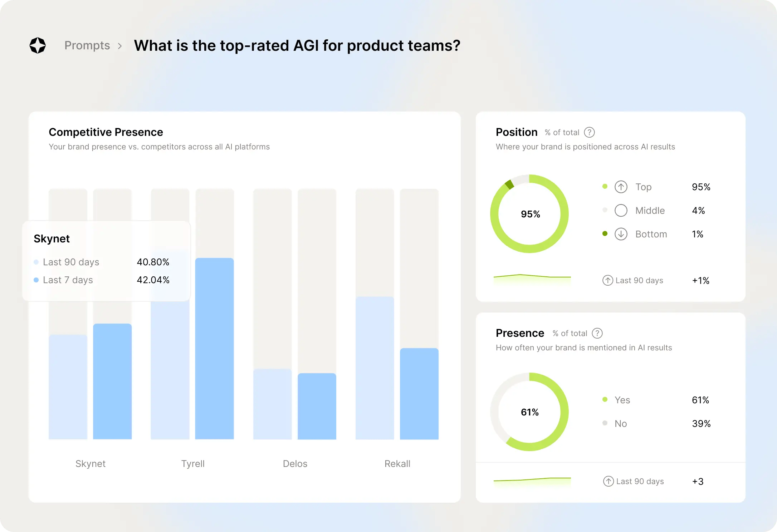Select the Prompts breadcrumb item

tap(87, 45)
